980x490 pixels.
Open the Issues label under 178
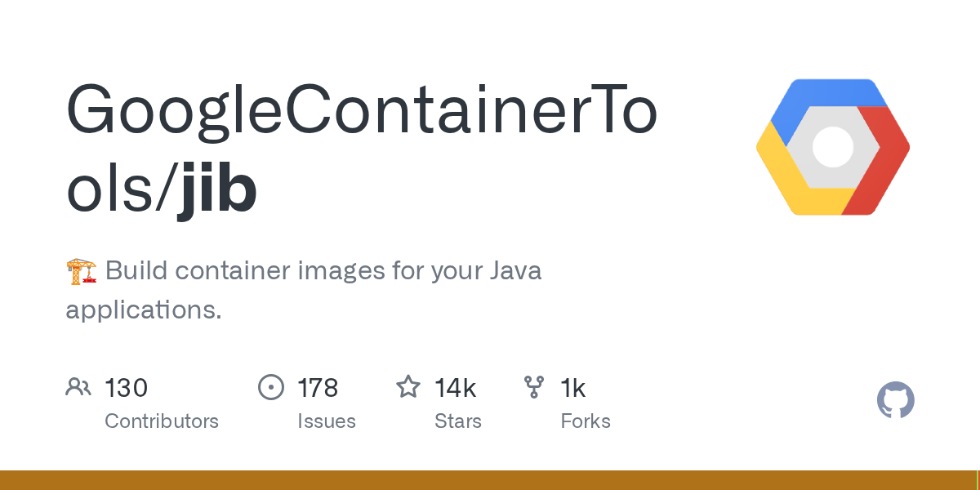[x=327, y=421]
